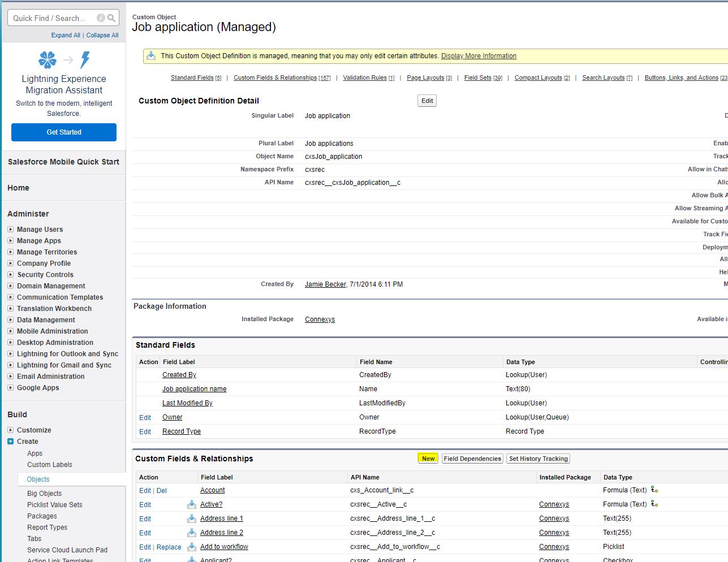Expand the Security Controls section

10,275
